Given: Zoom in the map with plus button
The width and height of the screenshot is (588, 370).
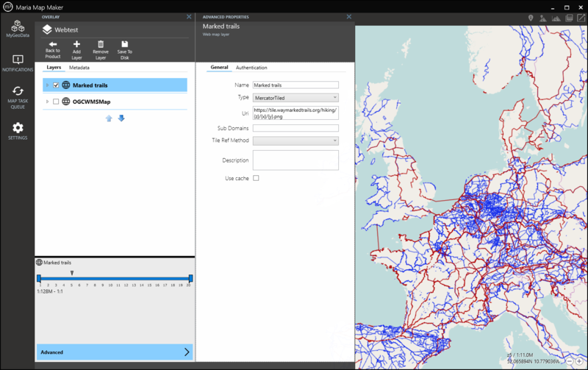Looking at the screenshot, I should coord(579,361).
